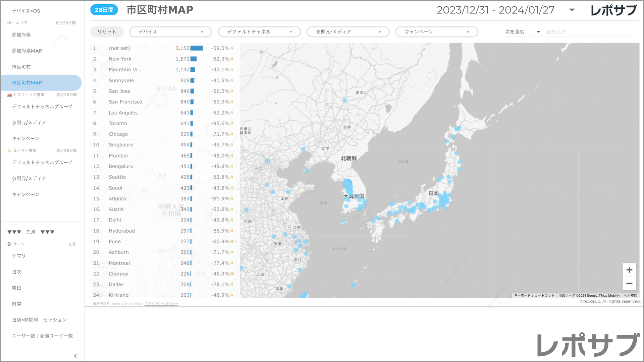644x362 pixels.
Task: Open the プライバシー ポリシー link
Action: point(161,304)
